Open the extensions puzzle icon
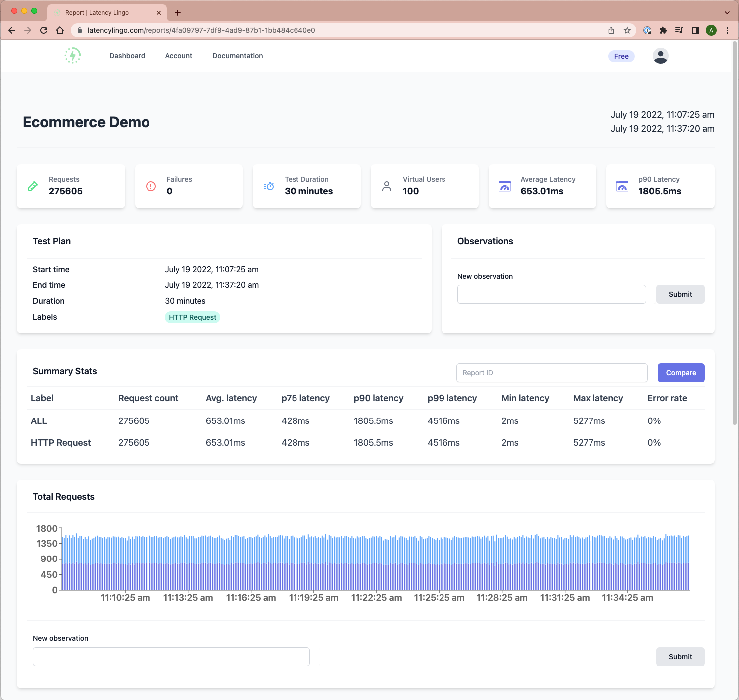Viewport: 739px width, 700px height. pos(663,30)
